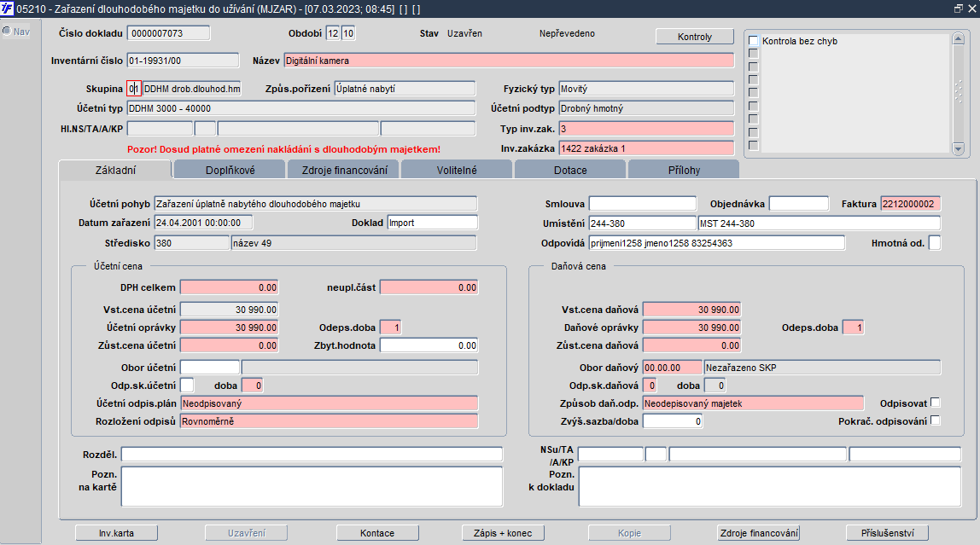The width and height of the screenshot is (980, 545).
Task: Click the Vst.cena daňová field
Action: pos(691,309)
